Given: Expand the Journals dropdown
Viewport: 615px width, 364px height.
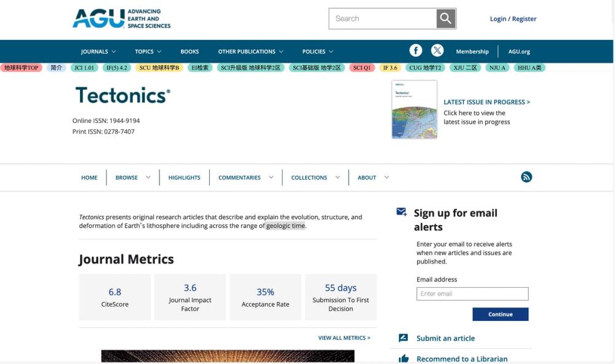Looking at the screenshot, I should [98, 52].
